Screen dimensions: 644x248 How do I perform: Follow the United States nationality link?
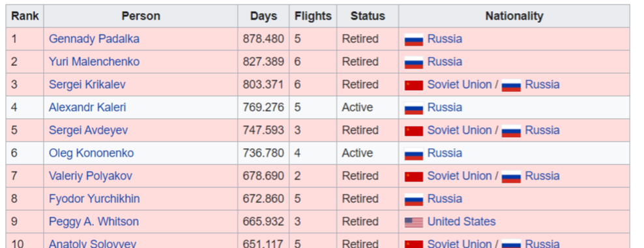[461, 222]
